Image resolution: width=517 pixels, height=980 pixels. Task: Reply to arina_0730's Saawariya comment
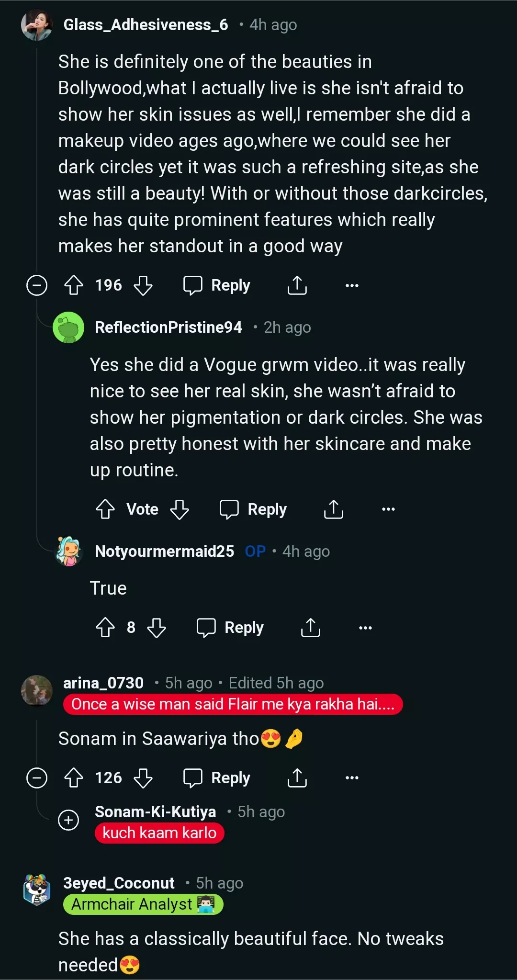[217, 777]
